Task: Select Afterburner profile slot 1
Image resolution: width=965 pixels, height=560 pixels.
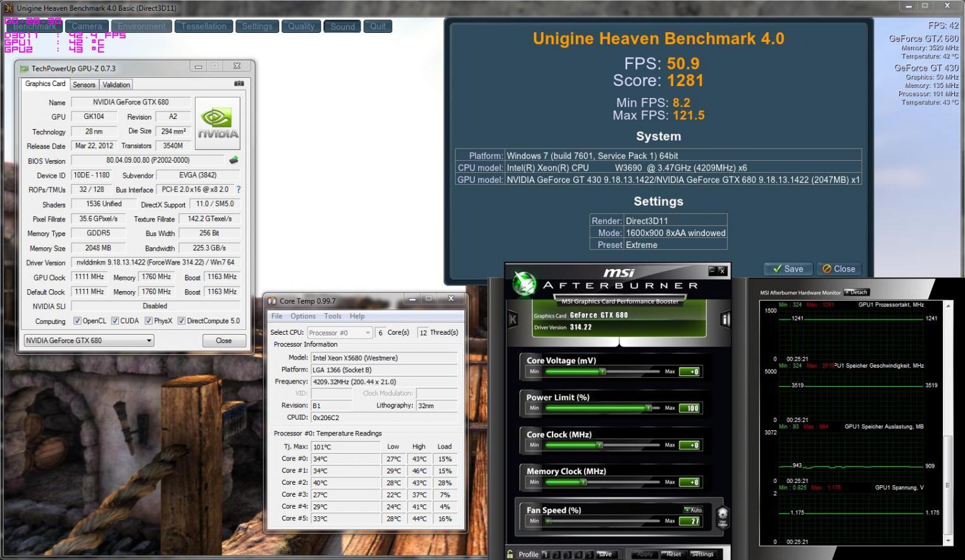Action: 545,554
